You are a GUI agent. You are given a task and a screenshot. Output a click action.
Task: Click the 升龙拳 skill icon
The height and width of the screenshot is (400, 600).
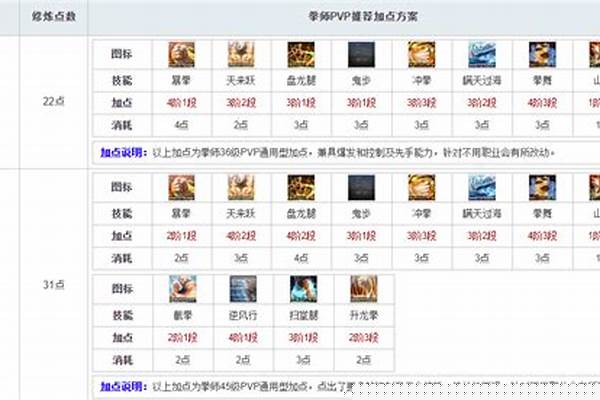tap(364, 289)
